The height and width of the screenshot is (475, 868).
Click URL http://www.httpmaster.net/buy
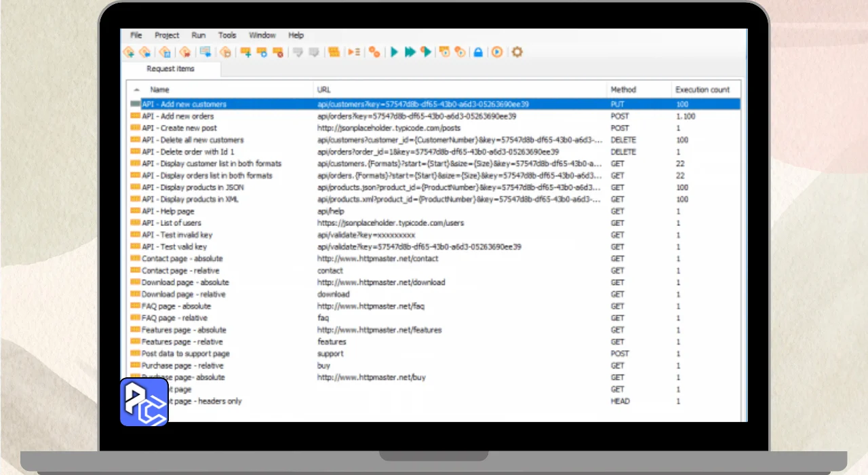tap(372, 377)
